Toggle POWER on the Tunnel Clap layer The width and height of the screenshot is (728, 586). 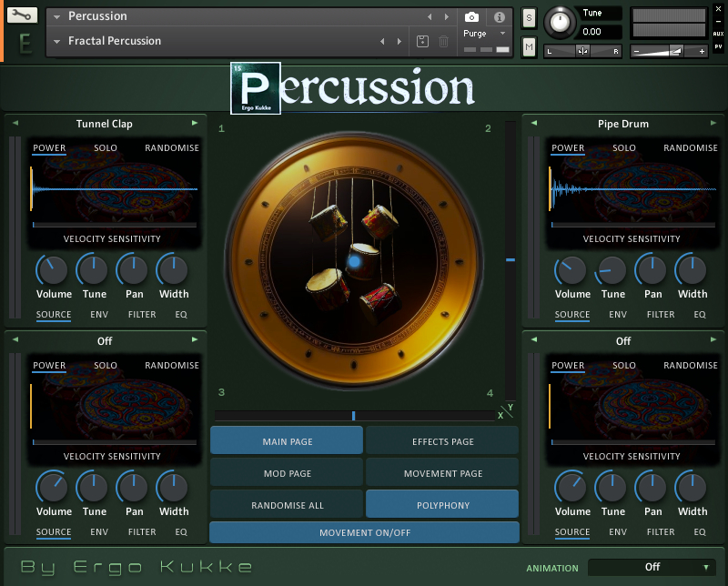[x=49, y=148]
